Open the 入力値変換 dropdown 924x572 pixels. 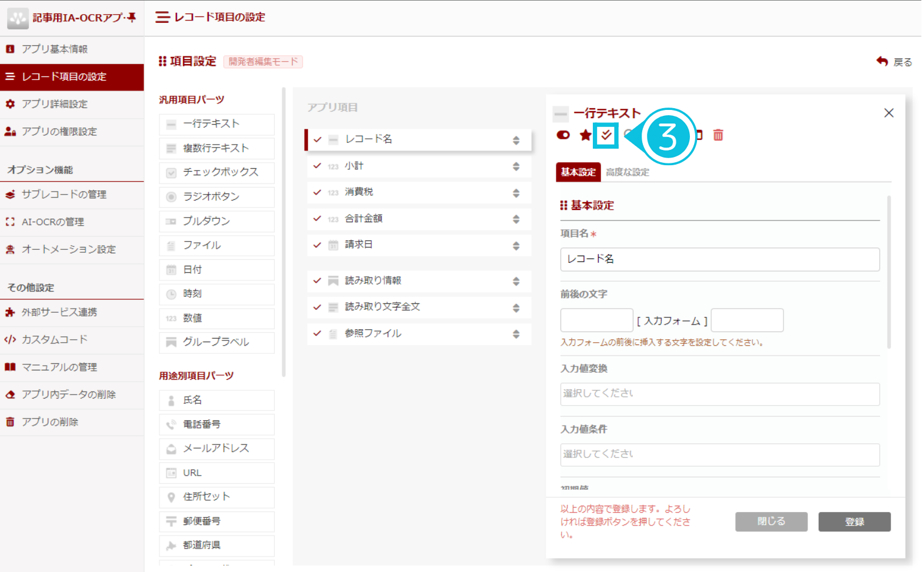click(720, 394)
